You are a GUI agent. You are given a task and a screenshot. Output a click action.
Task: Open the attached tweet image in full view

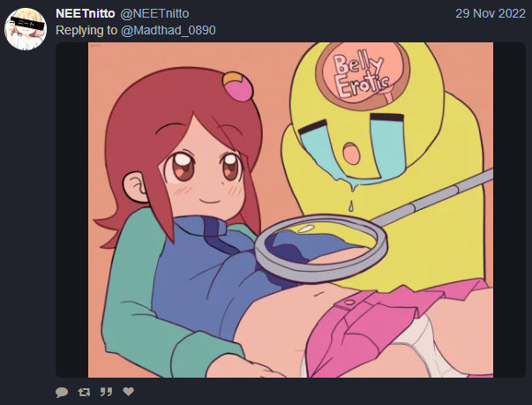pos(290,210)
